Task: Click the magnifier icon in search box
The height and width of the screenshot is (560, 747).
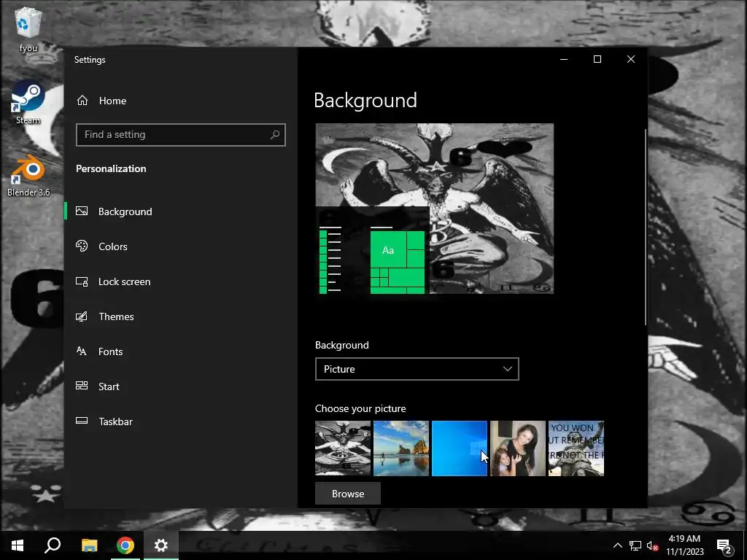Action: click(x=275, y=135)
